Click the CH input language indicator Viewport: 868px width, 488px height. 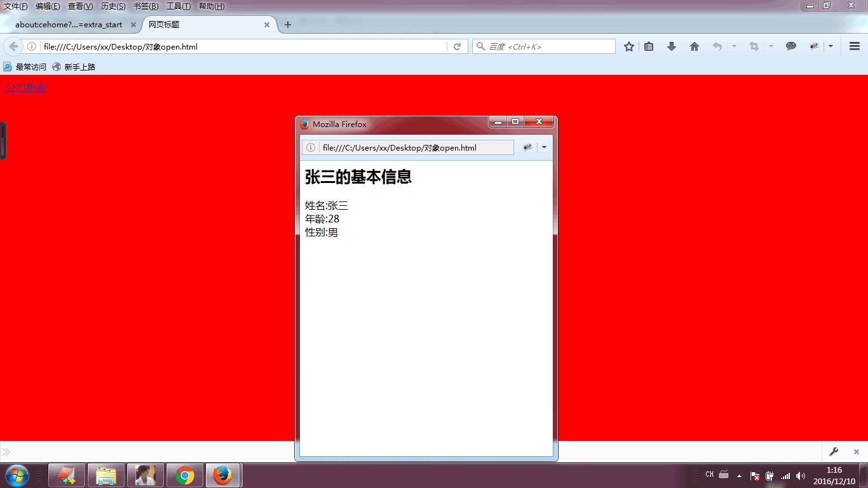pos(710,475)
